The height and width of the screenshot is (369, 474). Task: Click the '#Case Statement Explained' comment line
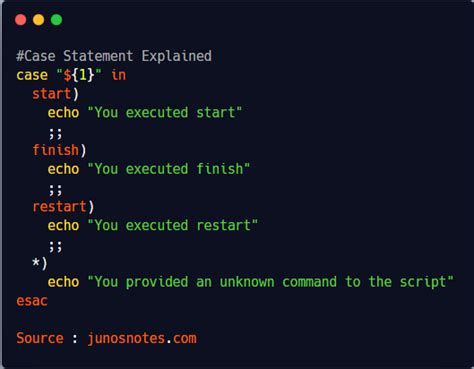tap(114, 56)
